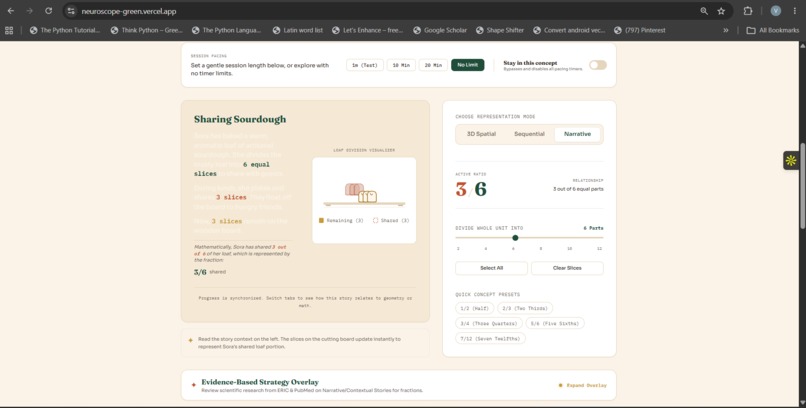Select the 10 Min session length
Image resolution: width=806 pixels, height=408 pixels.
pyautogui.click(x=401, y=65)
